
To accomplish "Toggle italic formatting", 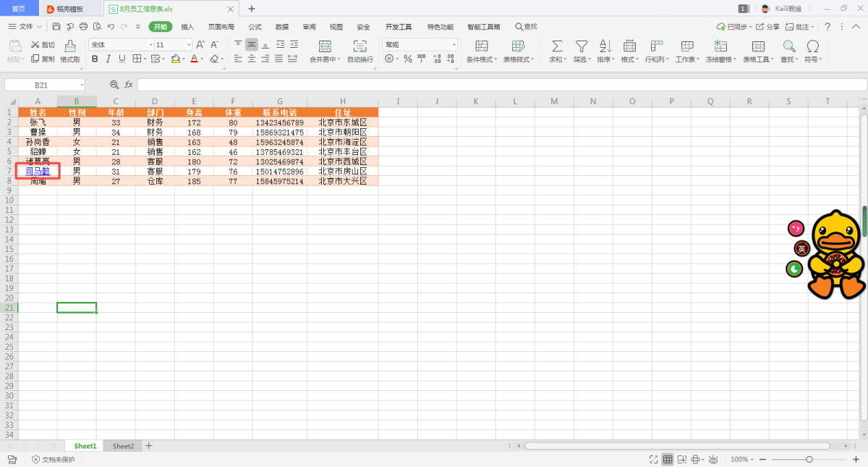I will pyautogui.click(x=109, y=59).
